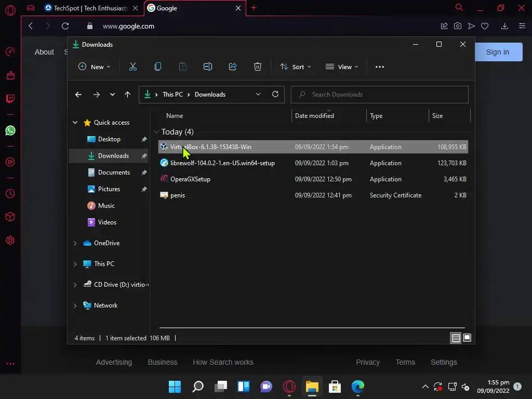
Task: Select the Desktop quick access folder
Action: pos(109,139)
